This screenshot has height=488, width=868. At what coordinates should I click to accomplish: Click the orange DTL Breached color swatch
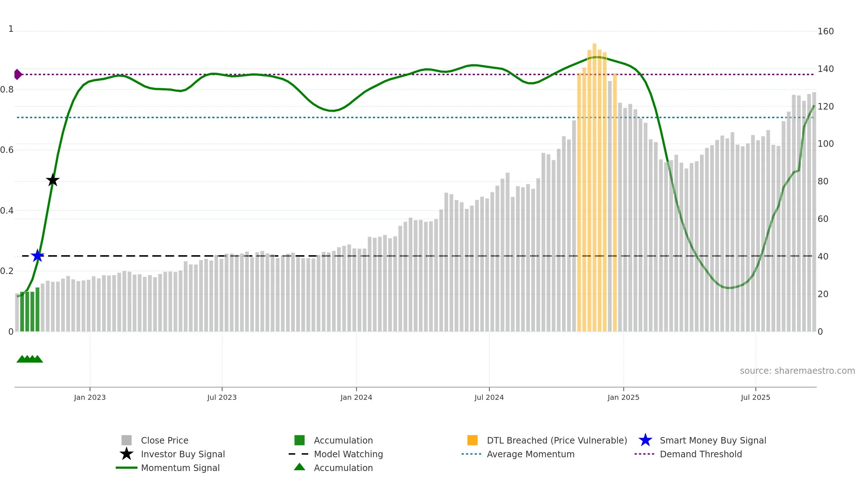click(472, 440)
